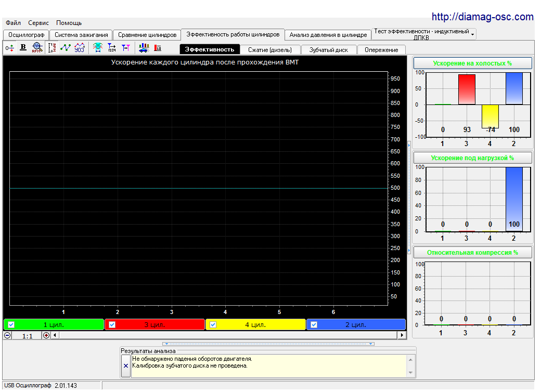Screen dimensions: 541x392
Task: Open the Помощь menu
Action: [69, 23]
